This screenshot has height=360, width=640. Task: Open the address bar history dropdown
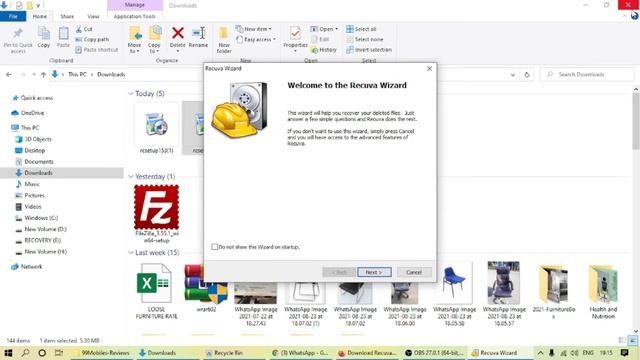pos(513,75)
